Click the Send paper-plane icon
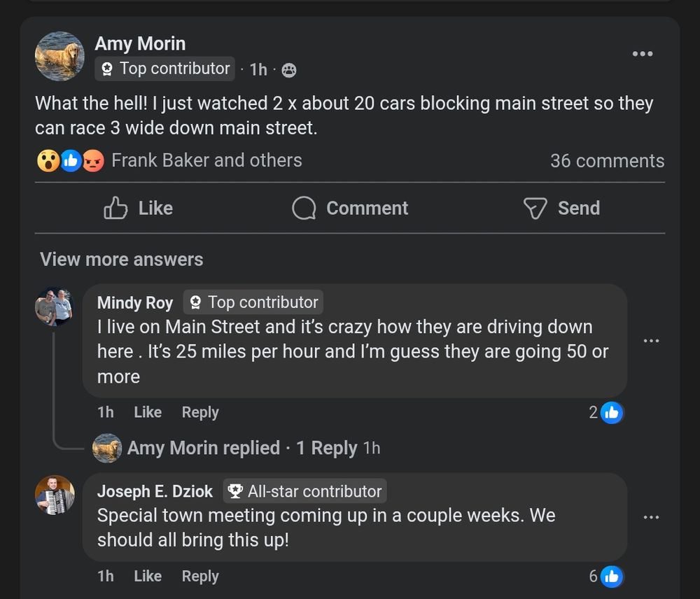 [x=534, y=208]
